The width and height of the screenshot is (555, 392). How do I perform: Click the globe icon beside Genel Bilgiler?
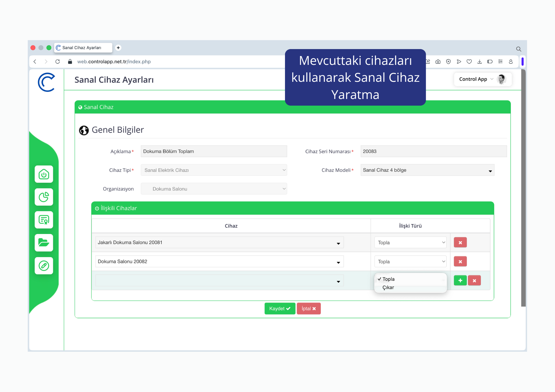tap(84, 130)
